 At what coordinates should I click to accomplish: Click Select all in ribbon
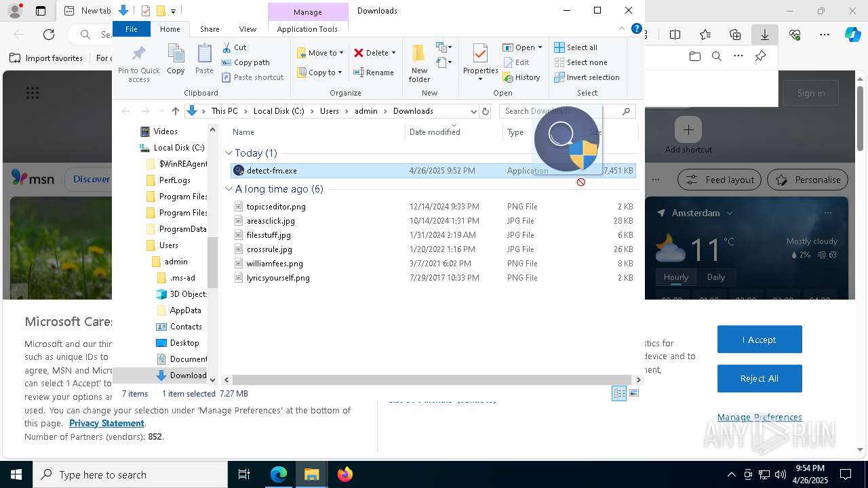(x=576, y=47)
